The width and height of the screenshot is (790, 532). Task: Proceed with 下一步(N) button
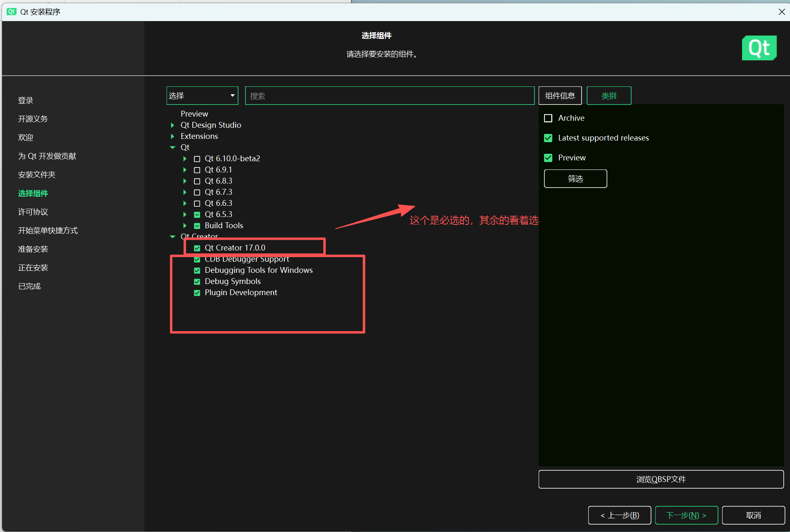pyautogui.click(x=686, y=515)
